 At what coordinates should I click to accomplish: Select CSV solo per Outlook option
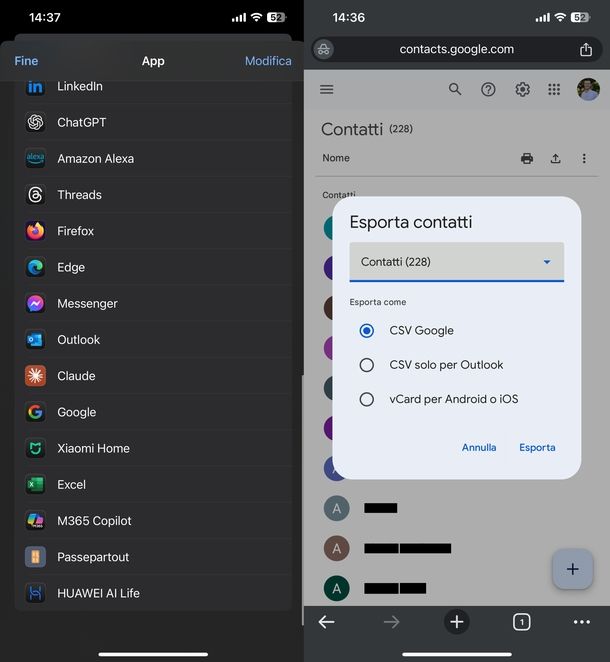[366, 365]
